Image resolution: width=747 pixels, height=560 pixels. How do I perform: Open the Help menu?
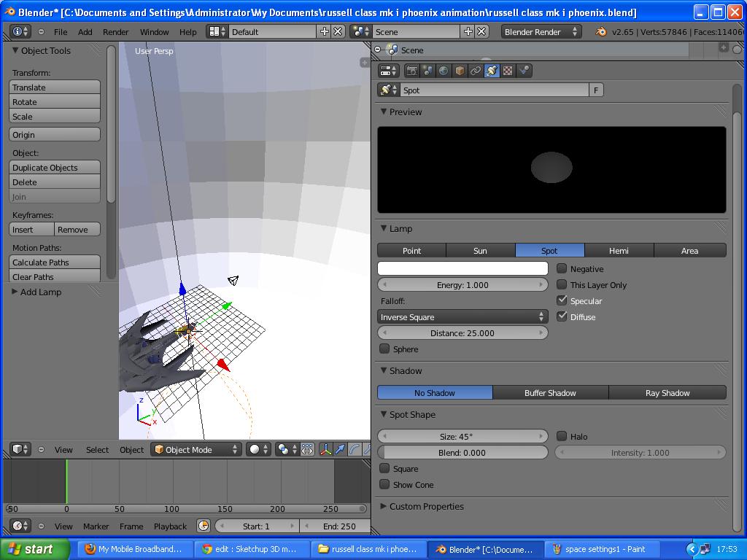click(x=187, y=32)
